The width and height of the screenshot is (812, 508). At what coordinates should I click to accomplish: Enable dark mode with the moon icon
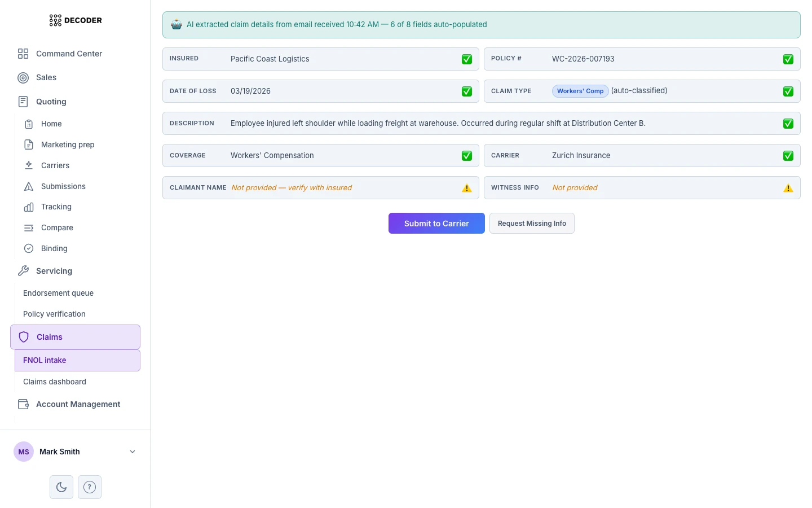tap(61, 487)
